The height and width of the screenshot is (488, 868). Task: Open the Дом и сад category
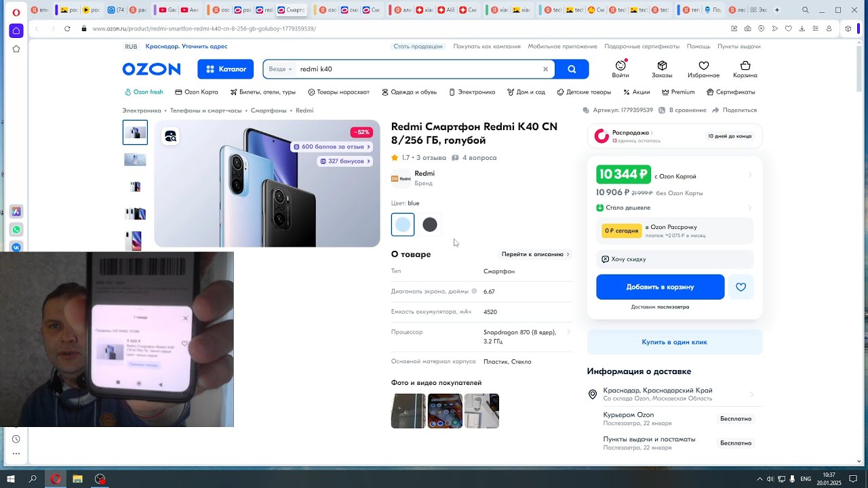(526, 92)
